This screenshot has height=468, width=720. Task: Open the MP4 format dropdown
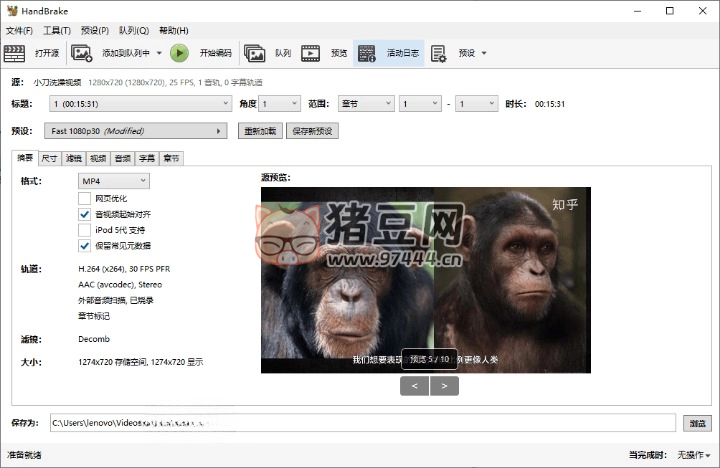(x=114, y=180)
